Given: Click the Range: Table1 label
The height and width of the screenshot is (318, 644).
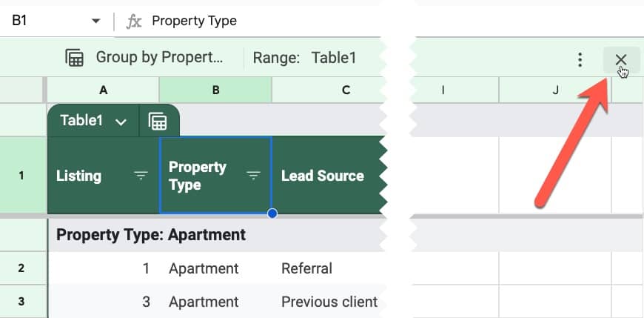Looking at the screenshot, I should (304, 58).
